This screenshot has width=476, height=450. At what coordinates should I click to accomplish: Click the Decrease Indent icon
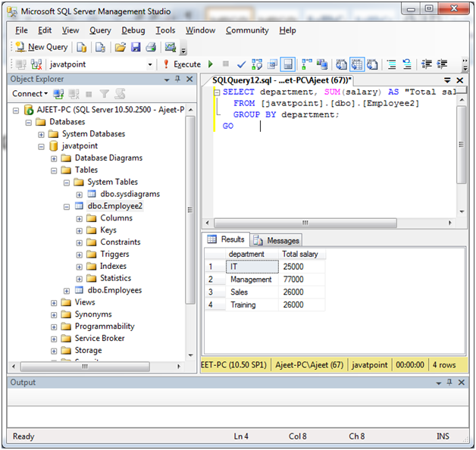427,64
